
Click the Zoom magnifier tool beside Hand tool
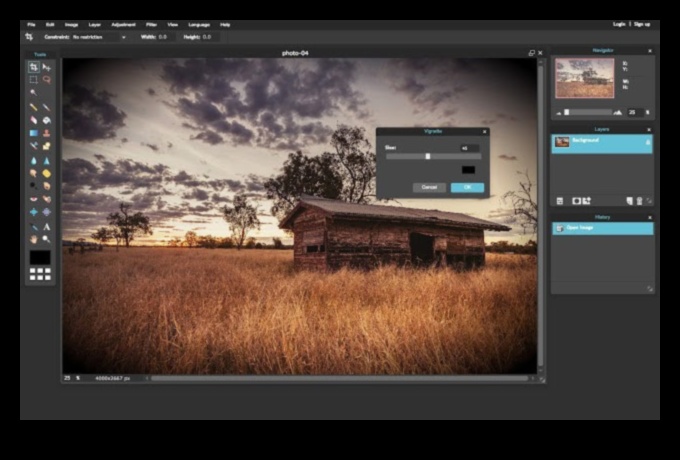46,239
